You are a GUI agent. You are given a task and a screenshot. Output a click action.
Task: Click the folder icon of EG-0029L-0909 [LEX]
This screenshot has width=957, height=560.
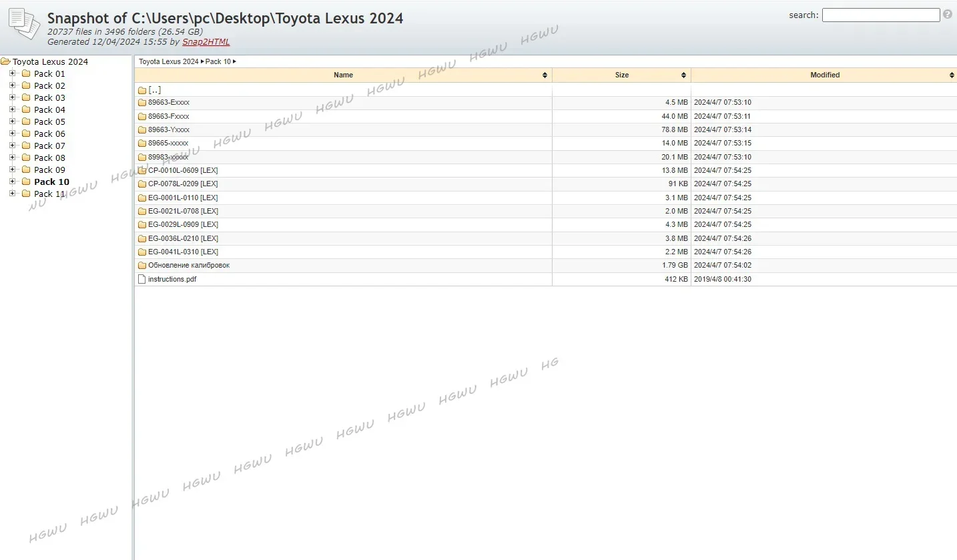tap(141, 225)
